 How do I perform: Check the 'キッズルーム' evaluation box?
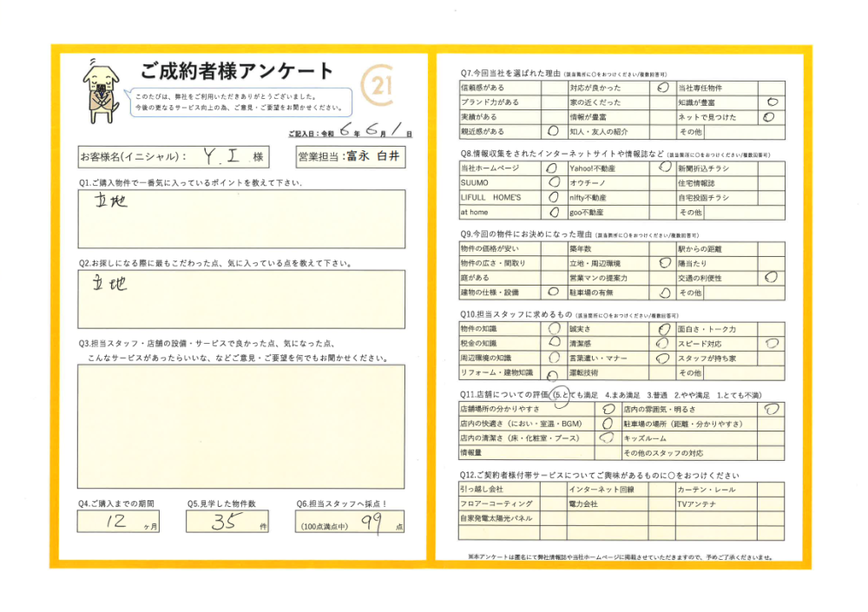click(770, 438)
